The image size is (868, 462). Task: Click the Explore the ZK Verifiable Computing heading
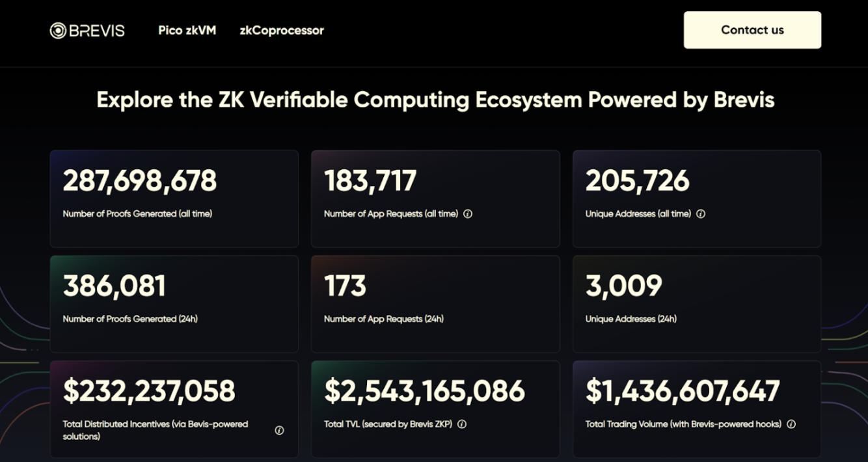pyautogui.click(x=435, y=100)
